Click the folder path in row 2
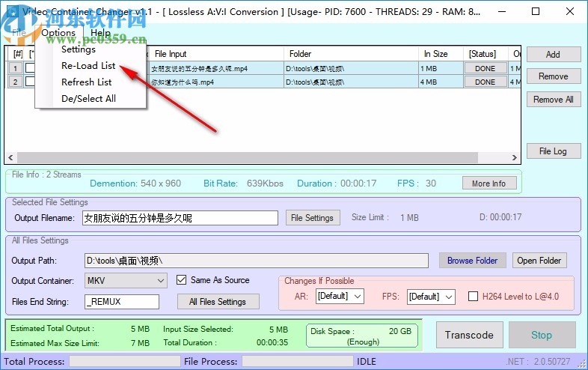 [x=315, y=82]
